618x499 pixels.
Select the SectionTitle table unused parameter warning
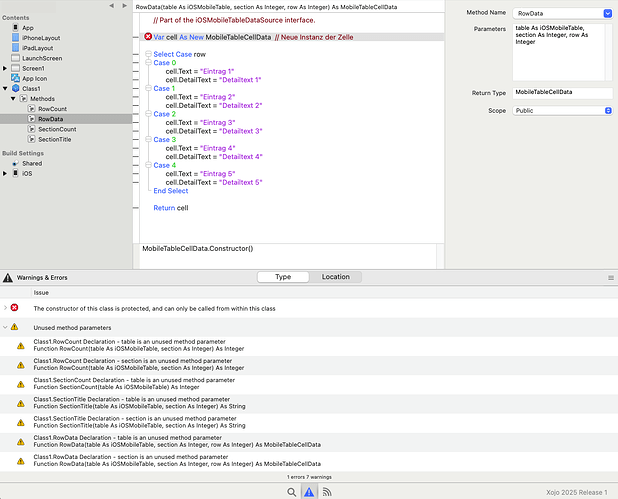coord(309,403)
